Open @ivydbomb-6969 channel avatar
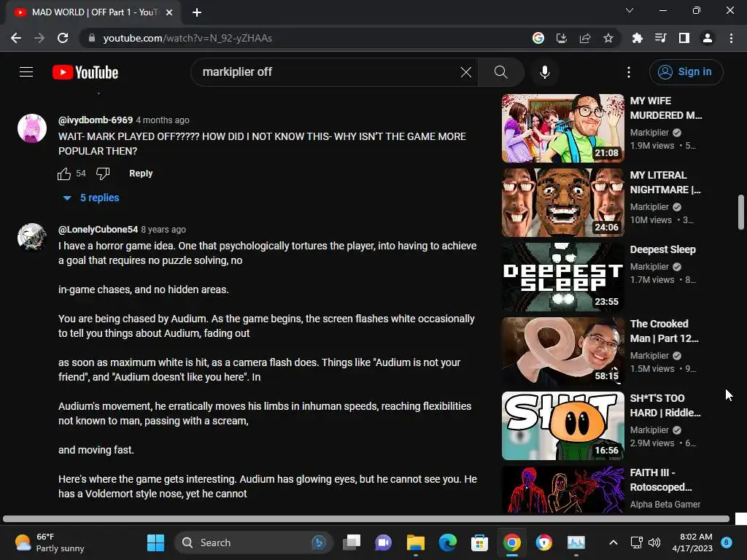Image resolution: width=747 pixels, height=560 pixels. coord(32,128)
